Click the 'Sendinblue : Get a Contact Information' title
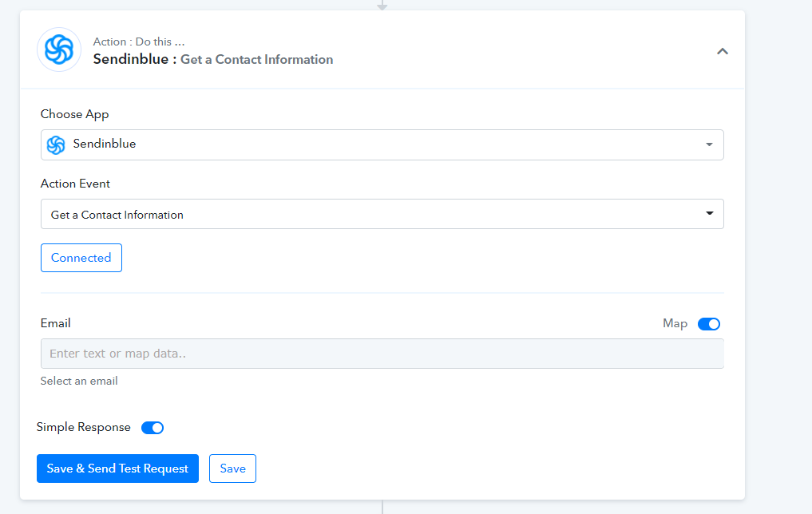812x514 pixels. (213, 60)
